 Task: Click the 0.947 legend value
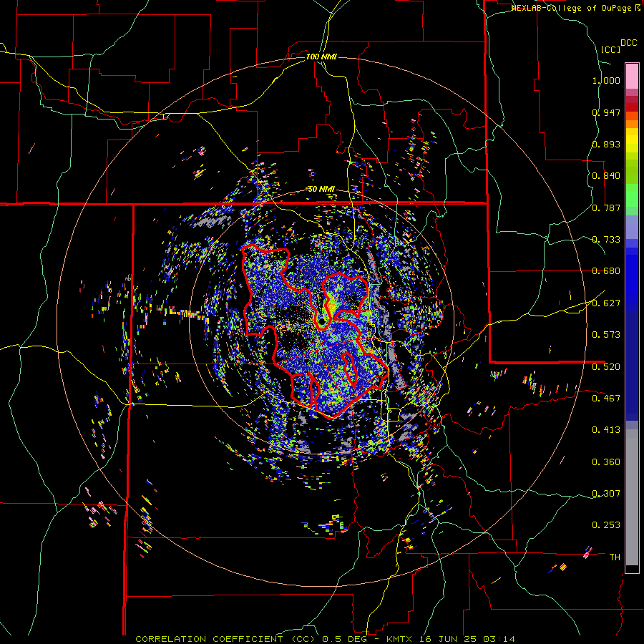coord(606,112)
